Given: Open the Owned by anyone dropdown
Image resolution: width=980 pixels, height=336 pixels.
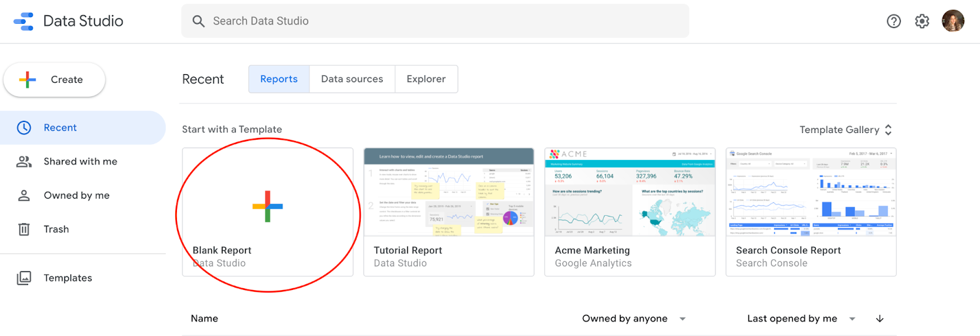Looking at the screenshot, I should [x=634, y=319].
